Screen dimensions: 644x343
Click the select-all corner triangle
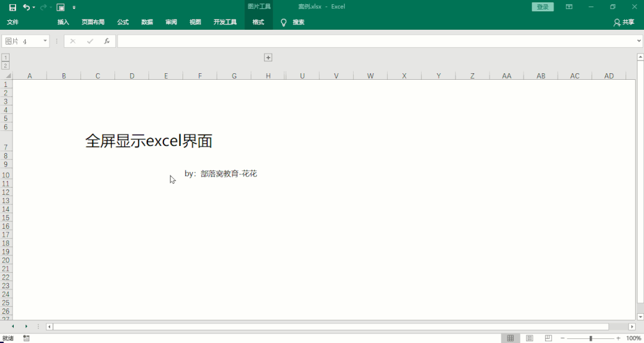[x=8, y=76]
